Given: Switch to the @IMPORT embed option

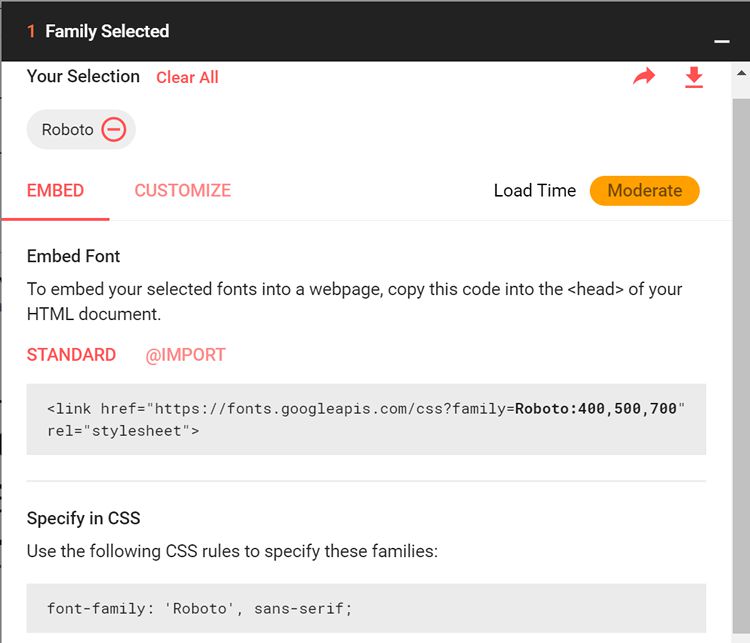Looking at the screenshot, I should [x=185, y=355].
